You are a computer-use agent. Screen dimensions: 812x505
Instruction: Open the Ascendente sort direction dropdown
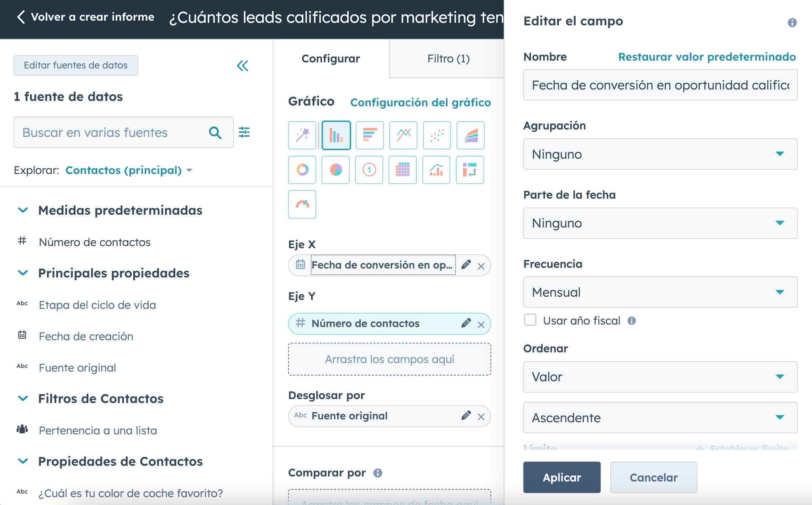(x=660, y=418)
